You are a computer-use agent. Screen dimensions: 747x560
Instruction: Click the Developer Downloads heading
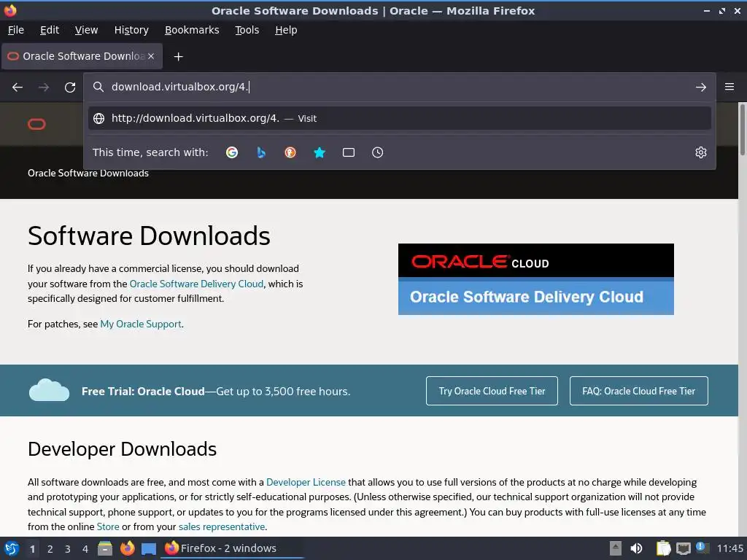point(122,449)
